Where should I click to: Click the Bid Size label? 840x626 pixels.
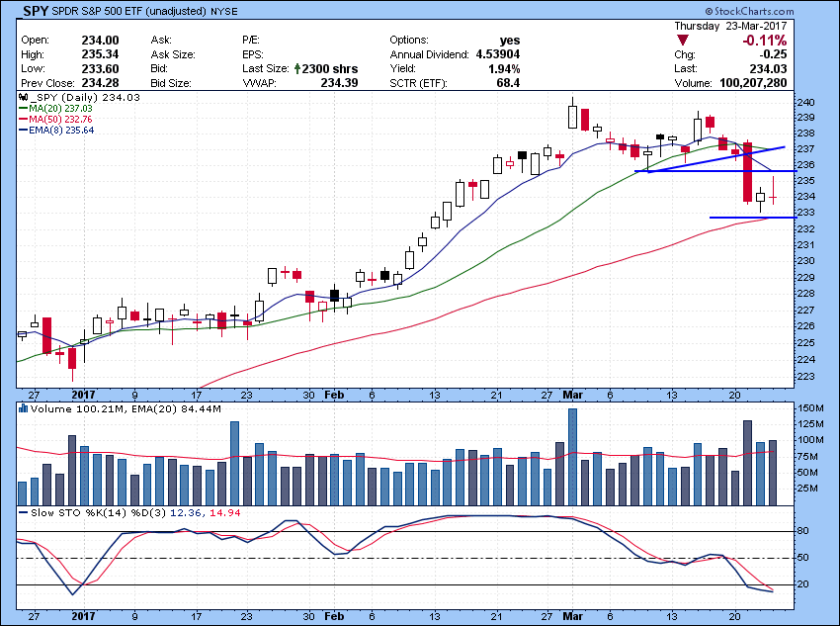pos(171,83)
